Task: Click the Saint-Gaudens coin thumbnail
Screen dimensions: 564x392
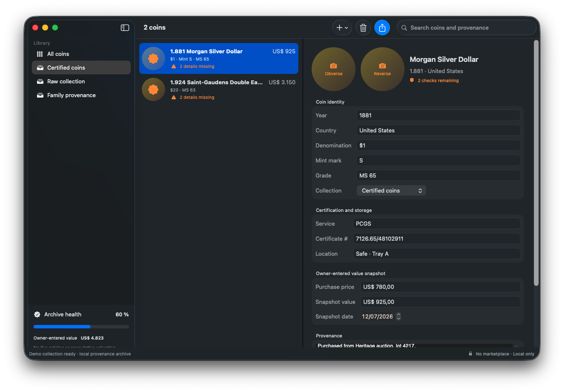Action: pos(153,89)
